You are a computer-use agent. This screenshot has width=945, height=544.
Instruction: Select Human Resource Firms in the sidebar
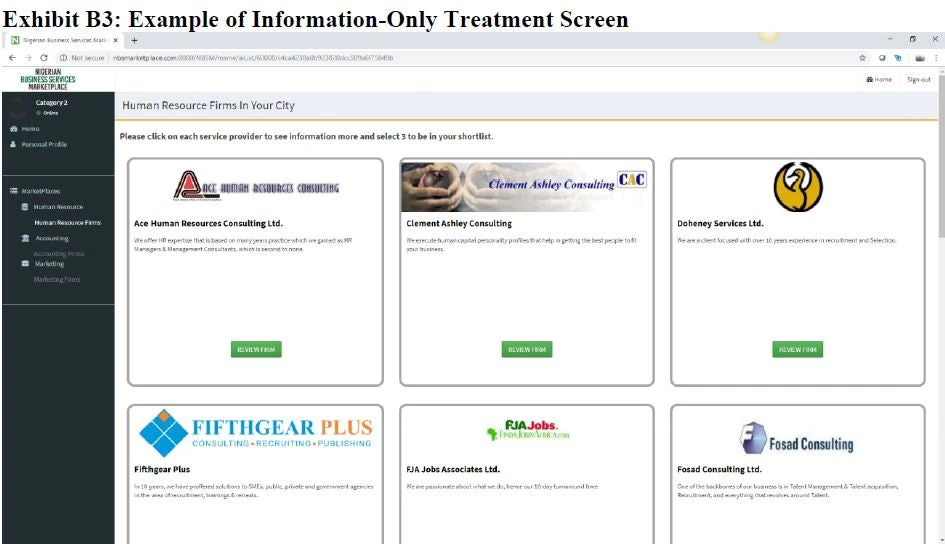click(x=67, y=223)
